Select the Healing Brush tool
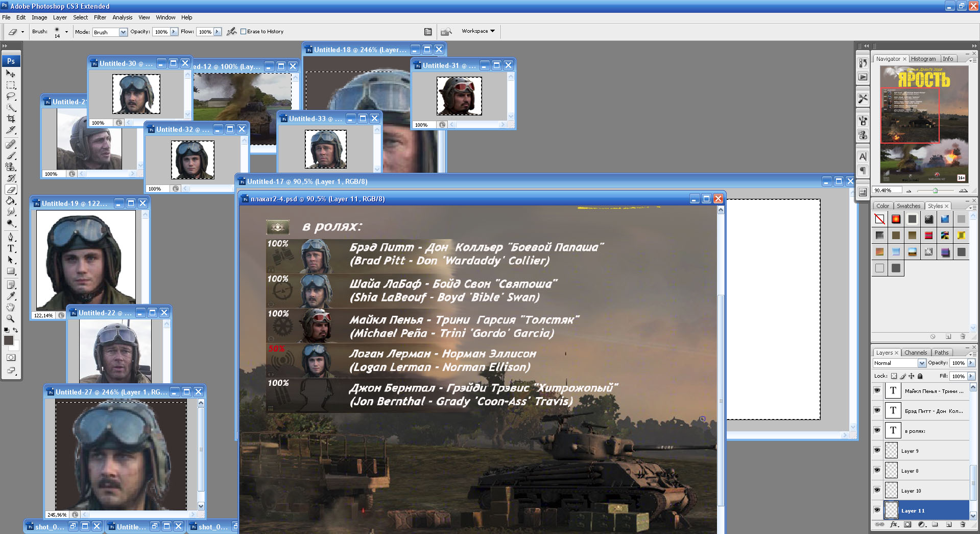 [x=11, y=145]
